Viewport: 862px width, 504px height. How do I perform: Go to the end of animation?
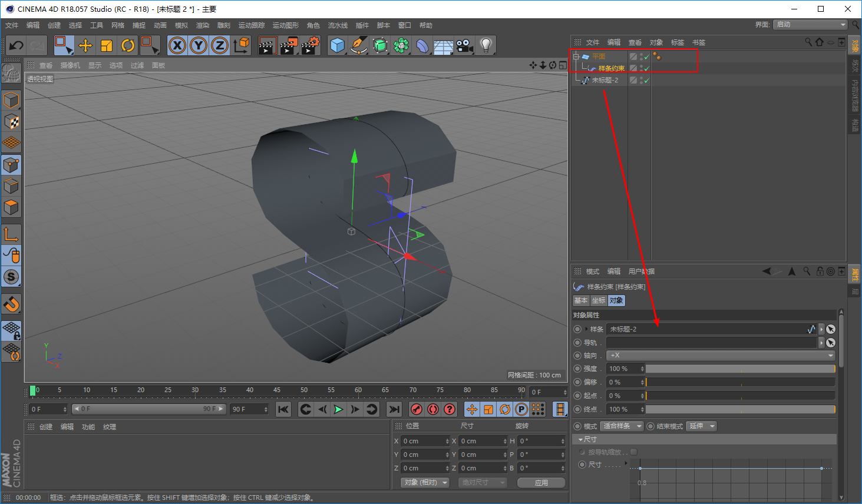click(394, 409)
